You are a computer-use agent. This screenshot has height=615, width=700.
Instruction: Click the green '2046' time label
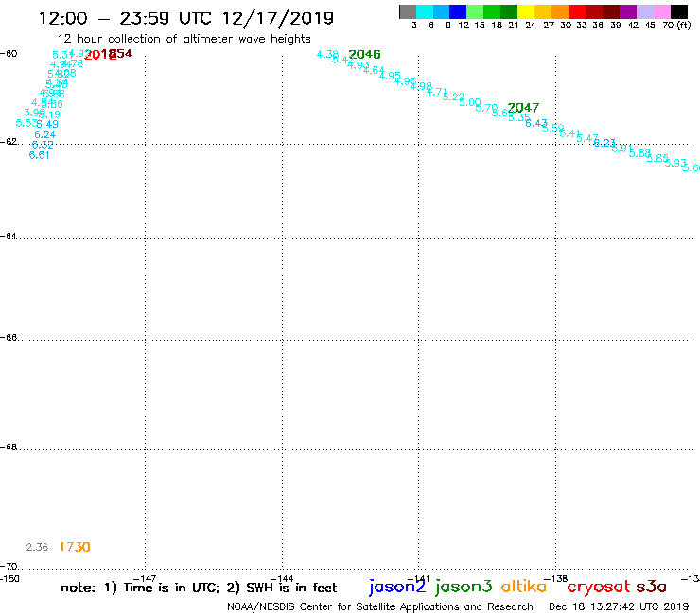[x=364, y=55]
